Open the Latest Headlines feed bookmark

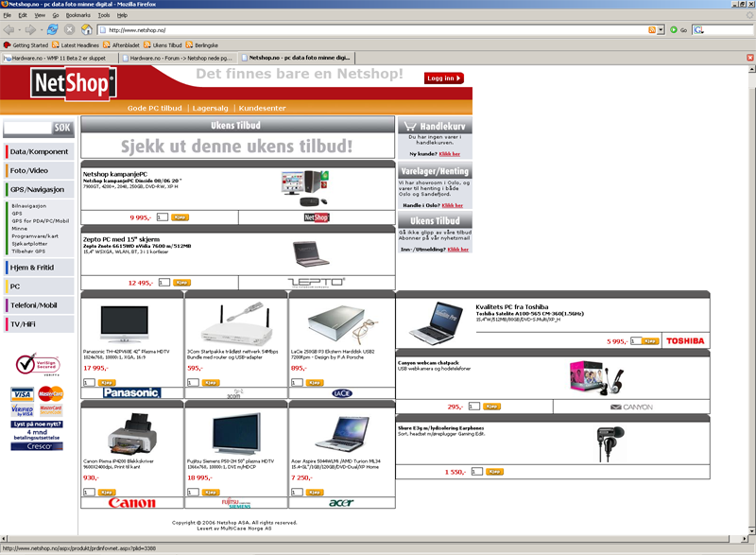point(76,45)
